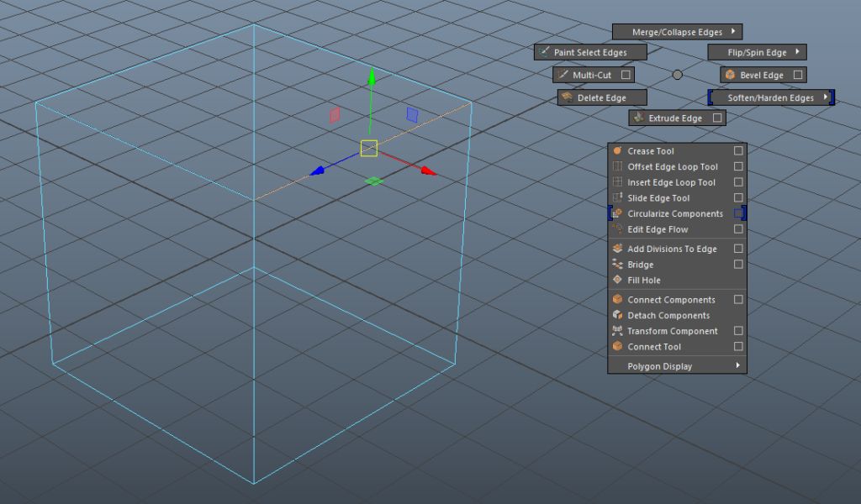Open Add Divisions To Edge options box
Viewport: 861px width, 504px height.
[738, 249]
